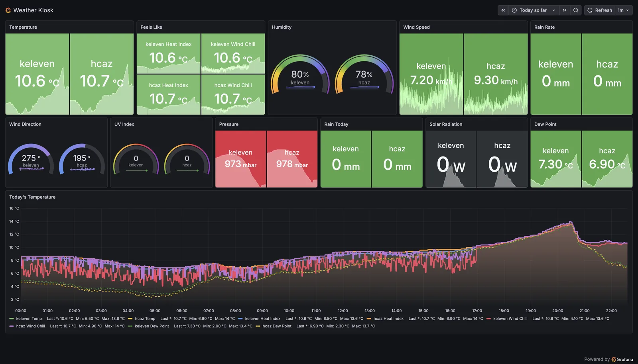The image size is (638, 364).
Task: Click the hcaz 195° wind direction gauge
Action: (82, 159)
